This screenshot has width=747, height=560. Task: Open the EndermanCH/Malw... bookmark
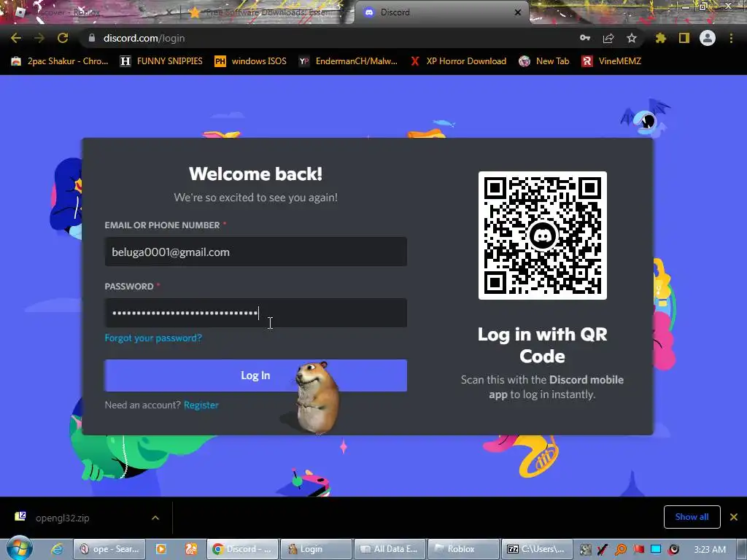[348, 61]
